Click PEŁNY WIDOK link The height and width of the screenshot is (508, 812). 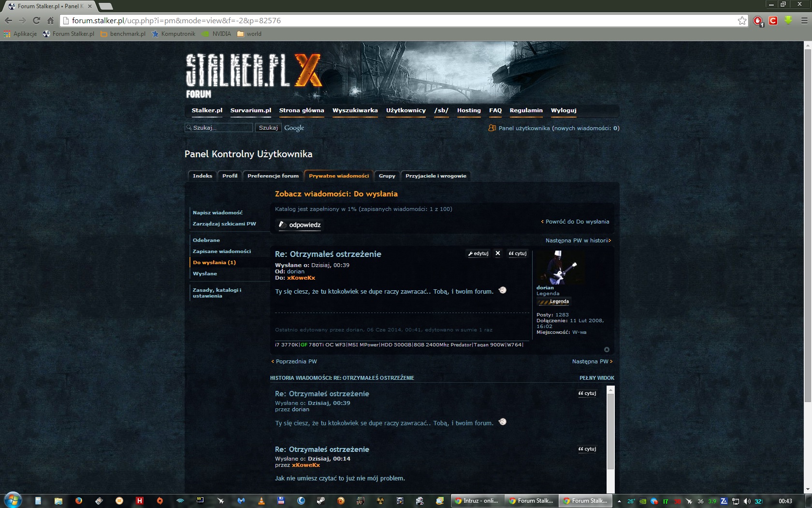(597, 378)
